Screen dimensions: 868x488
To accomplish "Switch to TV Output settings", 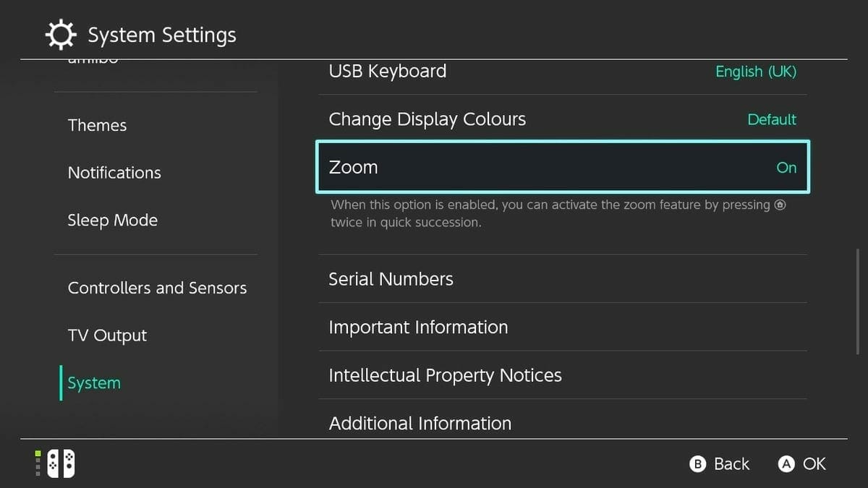I will pos(107,335).
